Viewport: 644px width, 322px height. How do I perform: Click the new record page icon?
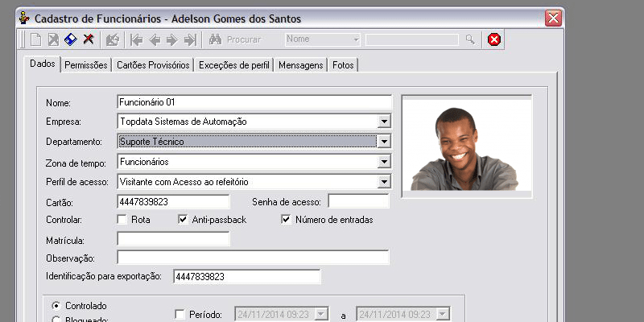35,39
